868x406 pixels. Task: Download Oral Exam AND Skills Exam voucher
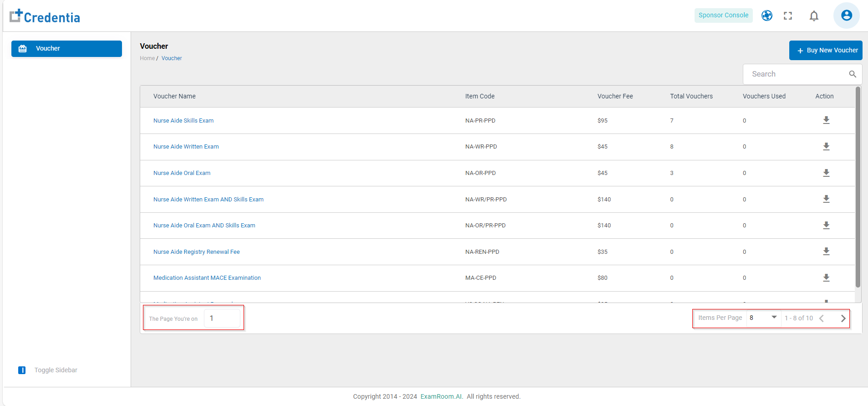tap(826, 226)
